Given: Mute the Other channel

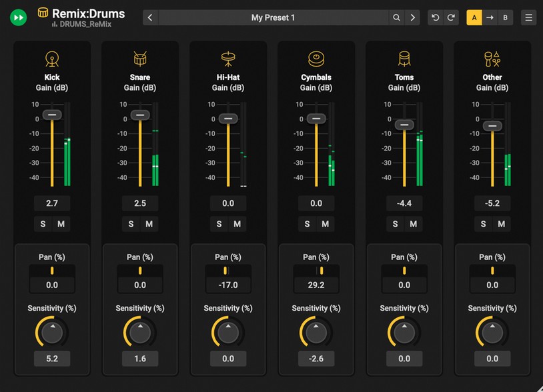Looking at the screenshot, I should [x=501, y=224].
